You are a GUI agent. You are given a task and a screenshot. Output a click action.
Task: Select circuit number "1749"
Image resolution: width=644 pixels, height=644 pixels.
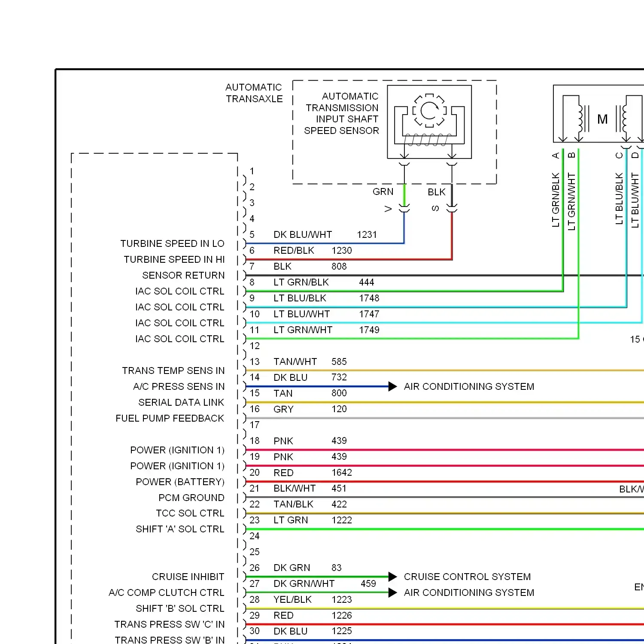(x=369, y=330)
